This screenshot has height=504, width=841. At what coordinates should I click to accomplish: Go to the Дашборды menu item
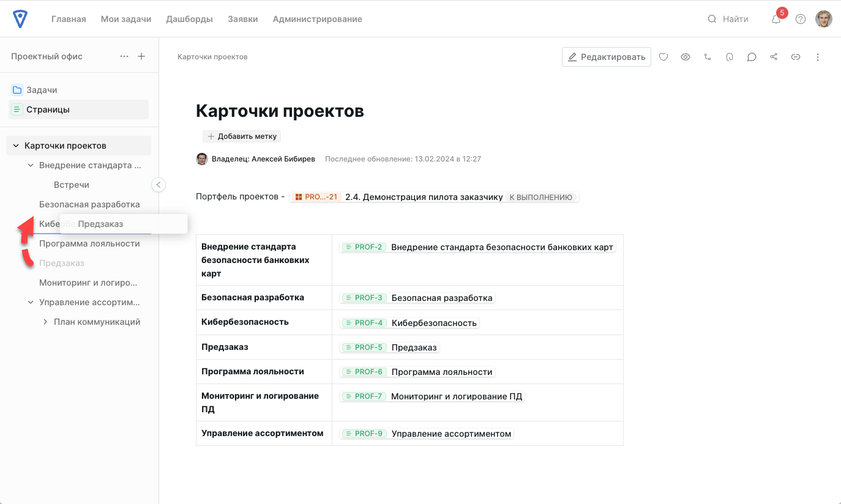coord(189,19)
